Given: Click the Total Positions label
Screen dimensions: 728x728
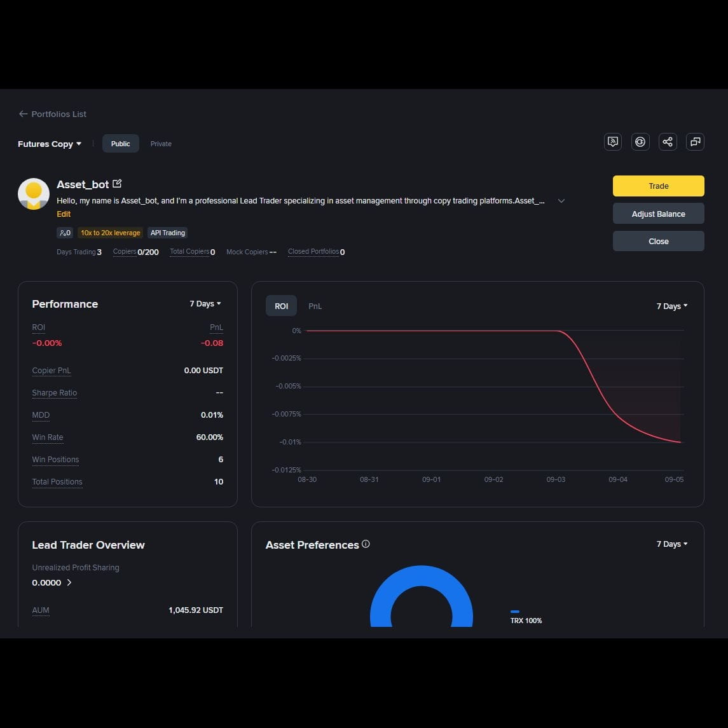Looking at the screenshot, I should coord(57,482).
